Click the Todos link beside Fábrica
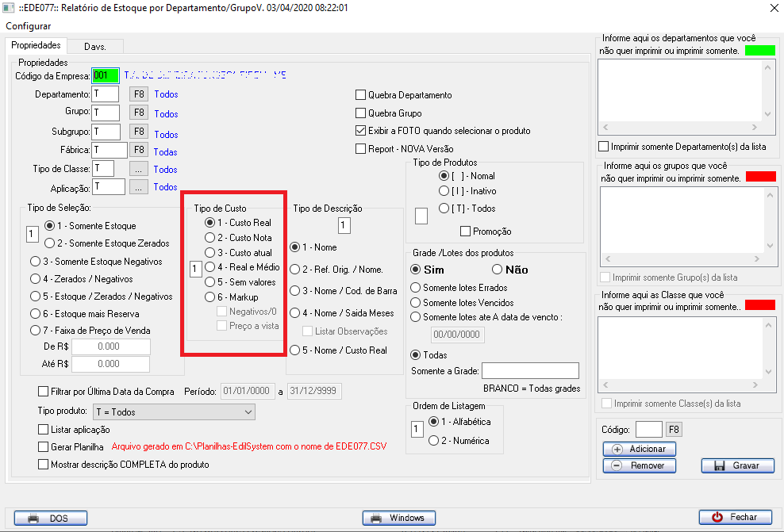Image resolution: width=784 pixels, height=532 pixels. 165,151
